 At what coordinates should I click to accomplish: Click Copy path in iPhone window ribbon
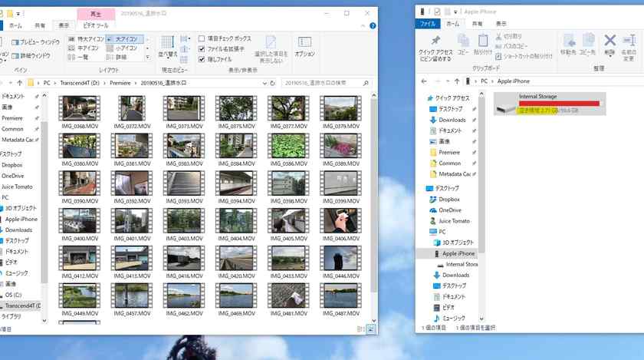click(511, 46)
